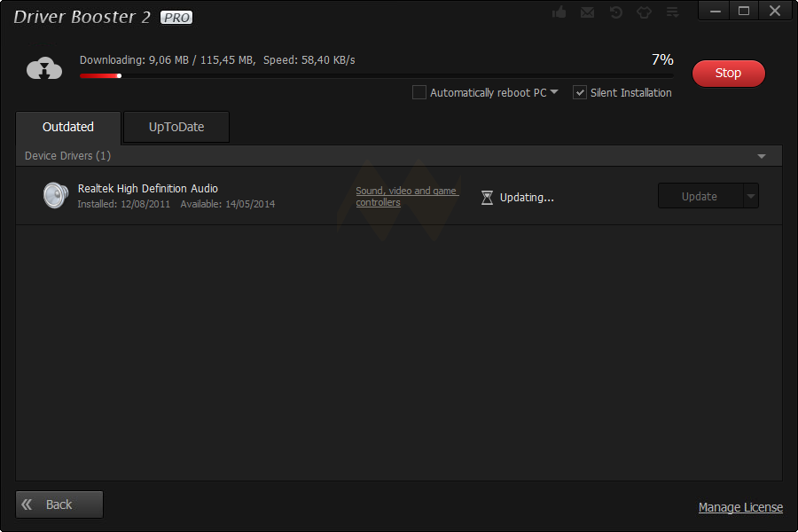Image resolution: width=798 pixels, height=532 pixels.
Task: Stop the driver download
Action: coord(728,74)
